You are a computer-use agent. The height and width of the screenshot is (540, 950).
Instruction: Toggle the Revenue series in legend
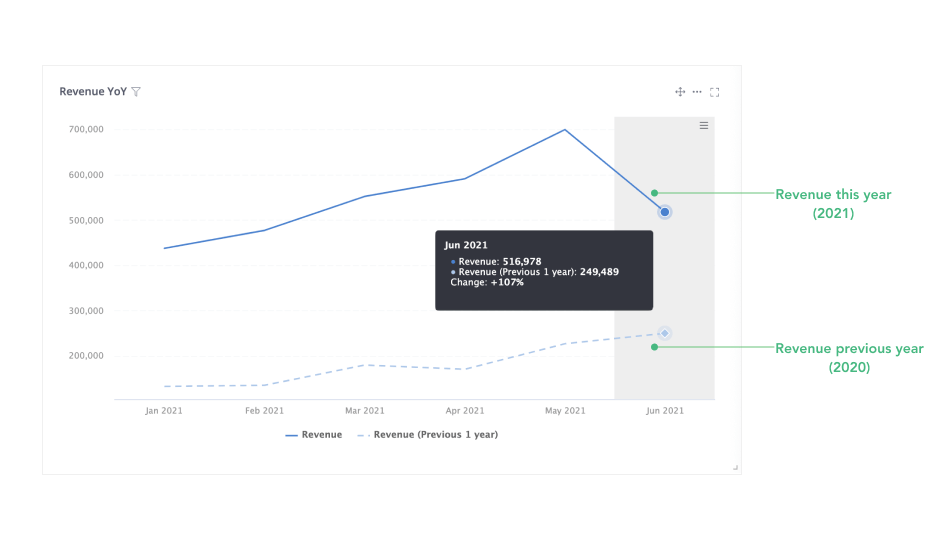pos(322,435)
